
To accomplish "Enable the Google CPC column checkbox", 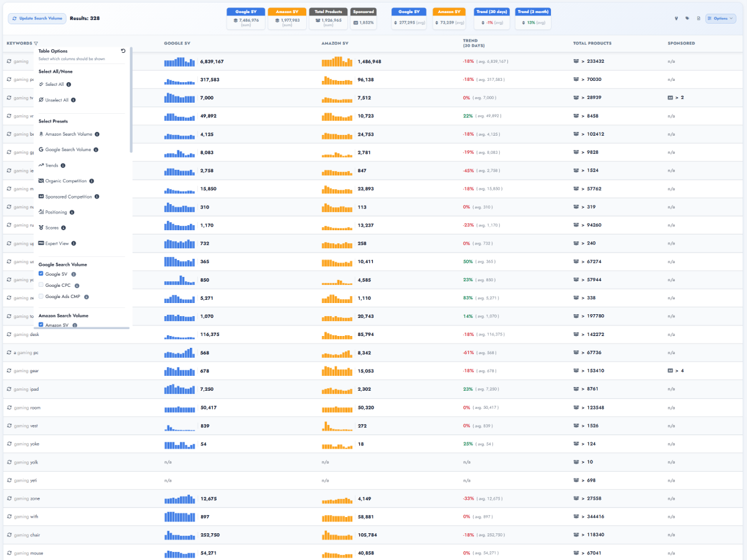I will 41,285.
